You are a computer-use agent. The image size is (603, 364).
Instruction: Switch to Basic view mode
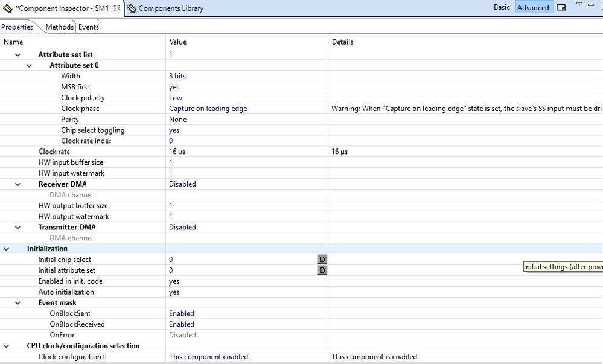(502, 7)
